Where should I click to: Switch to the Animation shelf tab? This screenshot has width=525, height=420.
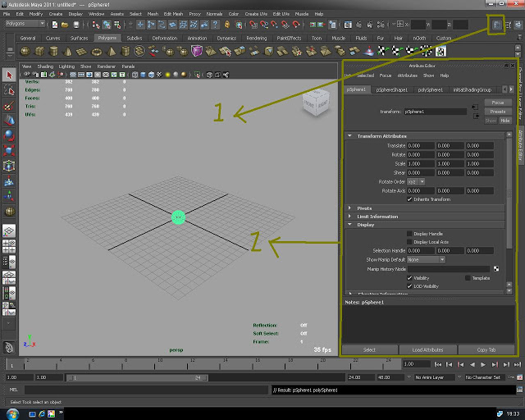pos(197,39)
